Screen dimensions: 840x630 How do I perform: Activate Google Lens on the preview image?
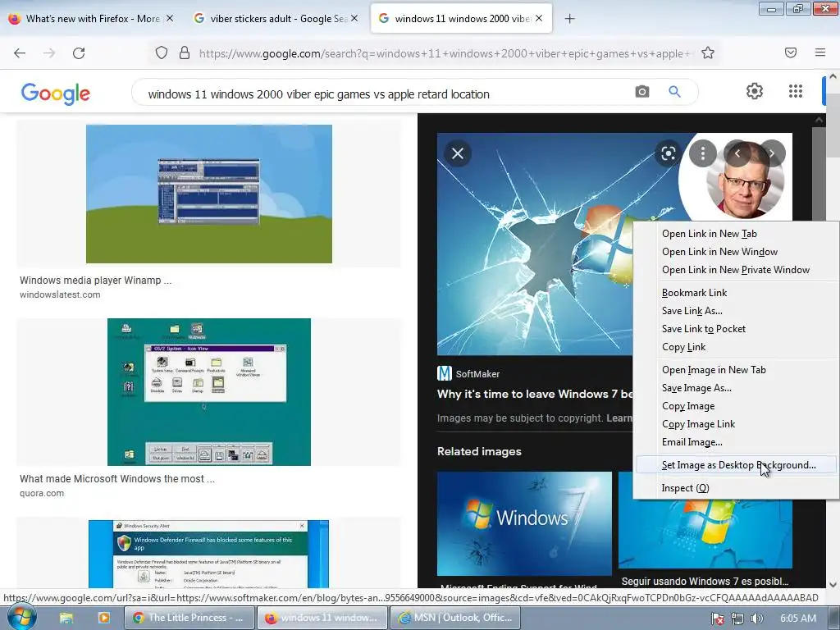pos(668,153)
